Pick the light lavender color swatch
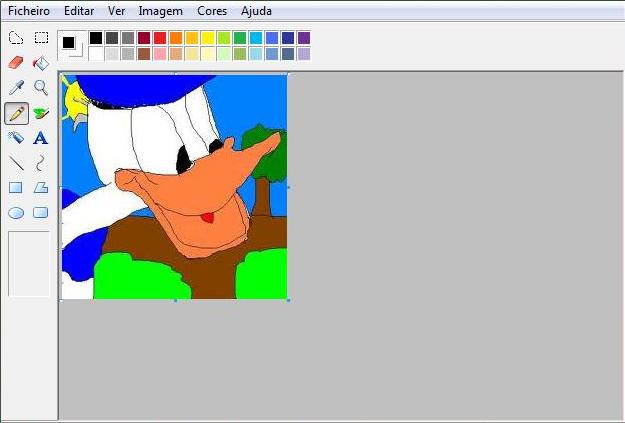Image resolution: width=625 pixels, height=423 pixels. (304, 54)
